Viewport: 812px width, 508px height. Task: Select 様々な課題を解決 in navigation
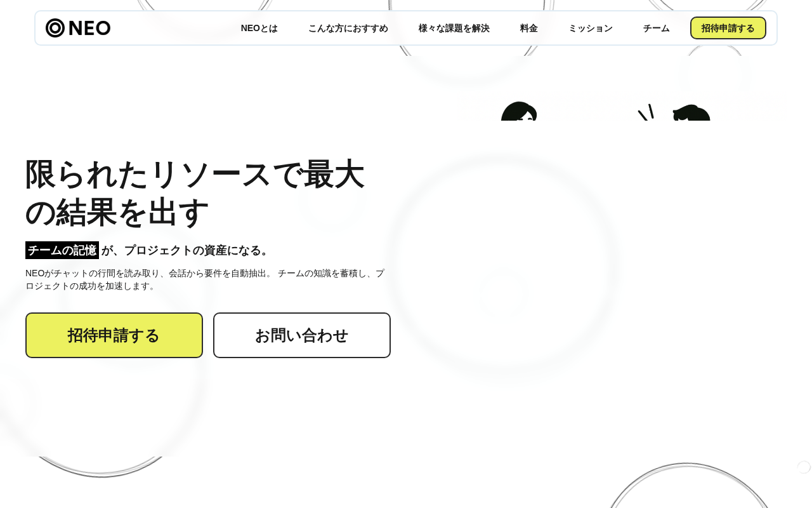click(454, 28)
